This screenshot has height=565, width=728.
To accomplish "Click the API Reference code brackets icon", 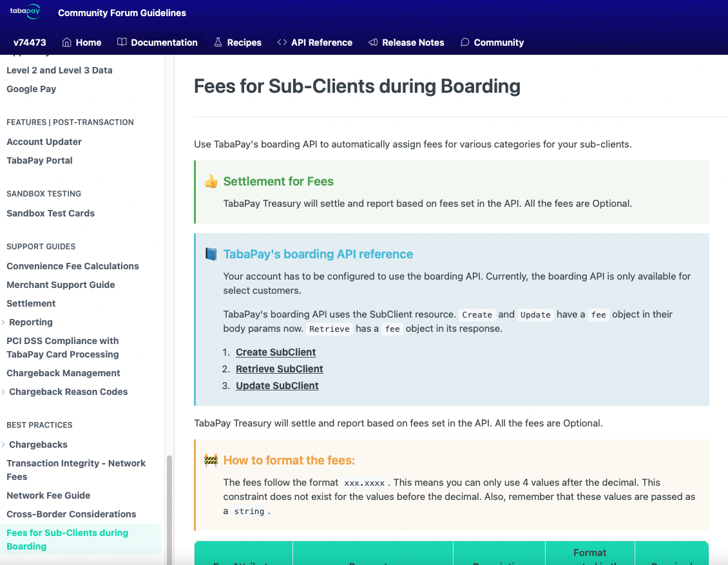I will [x=282, y=43].
